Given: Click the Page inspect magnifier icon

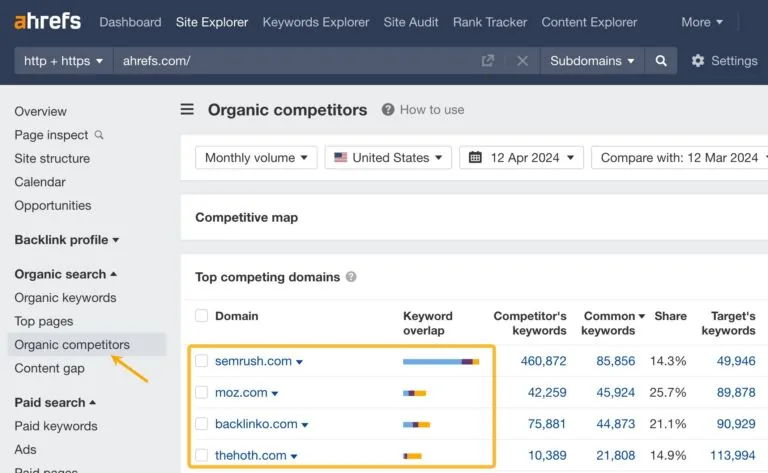Looking at the screenshot, I should point(99,135).
